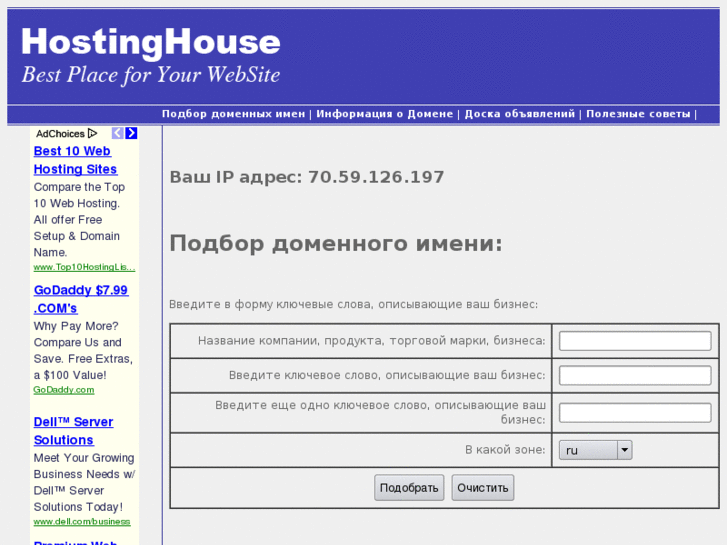The height and width of the screenshot is (545, 727).
Task: Open Dell Server Solutions ad link
Action: 73,431
